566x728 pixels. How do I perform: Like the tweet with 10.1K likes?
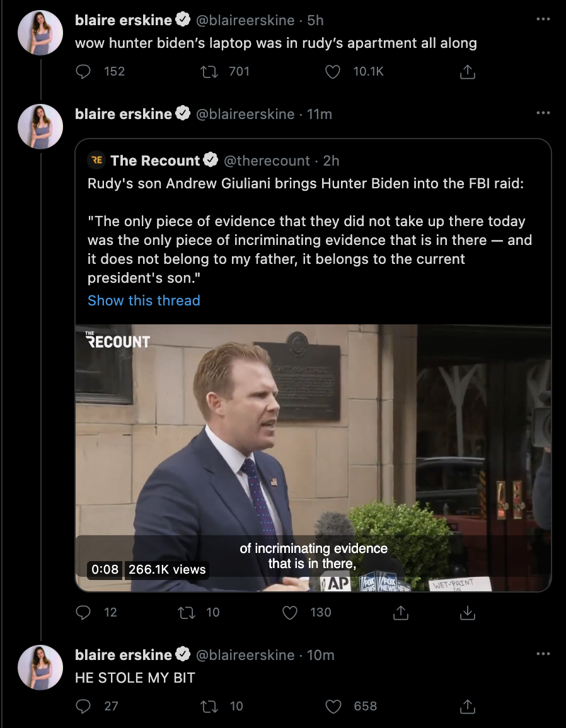pyautogui.click(x=333, y=72)
